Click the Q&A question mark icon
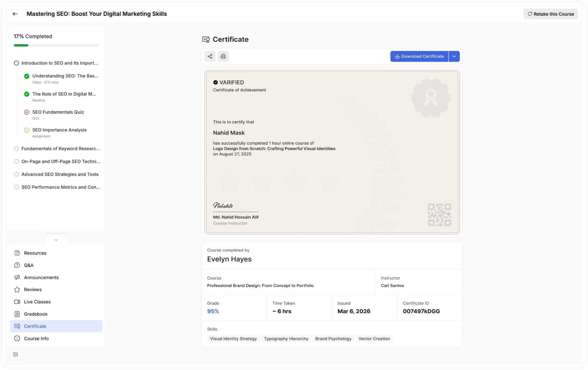 [x=17, y=265]
